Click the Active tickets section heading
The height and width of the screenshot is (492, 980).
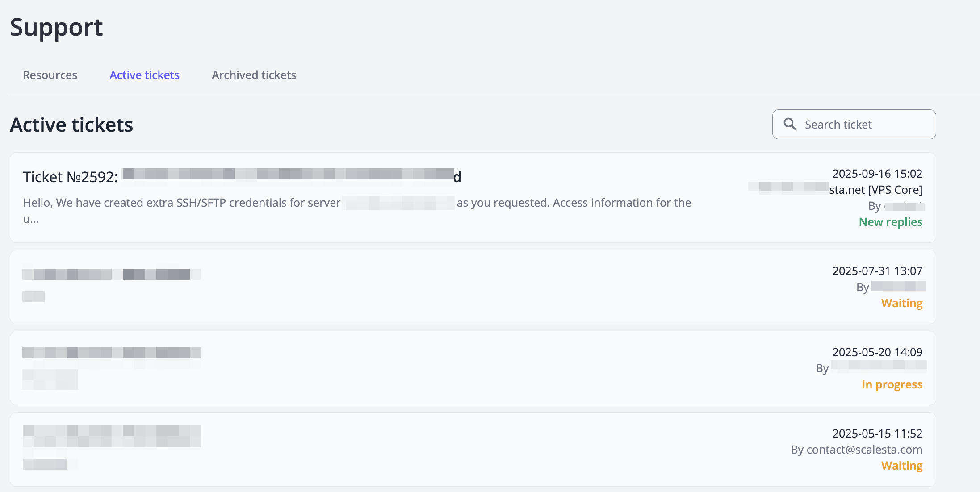tap(71, 125)
